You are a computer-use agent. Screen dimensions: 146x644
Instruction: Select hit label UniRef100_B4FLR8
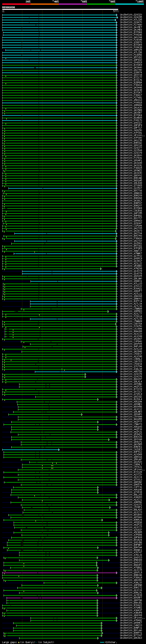(131, 347)
